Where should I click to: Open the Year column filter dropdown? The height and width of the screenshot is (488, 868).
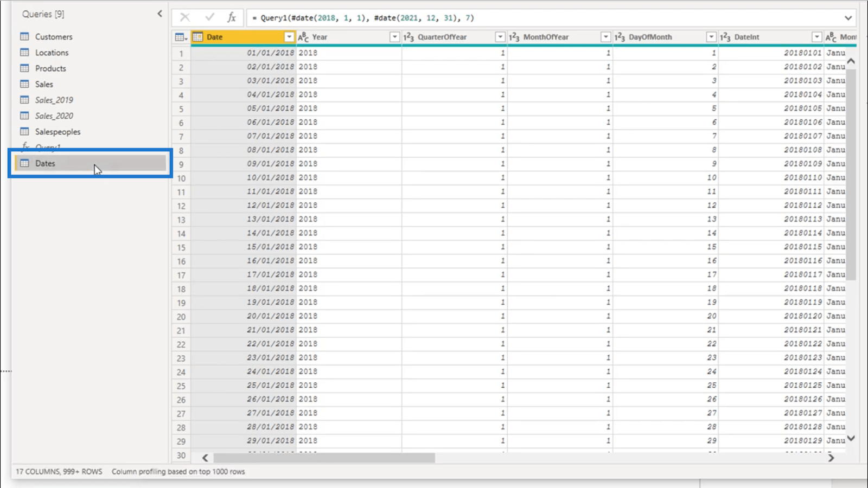394,37
